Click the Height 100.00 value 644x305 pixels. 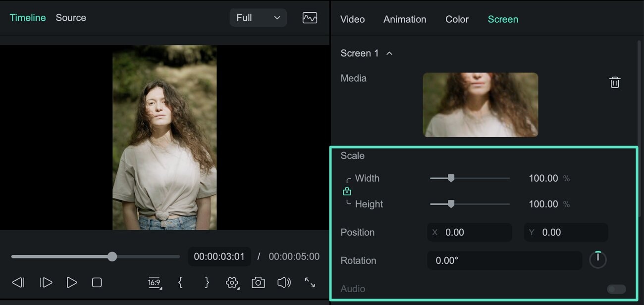click(x=543, y=204)
